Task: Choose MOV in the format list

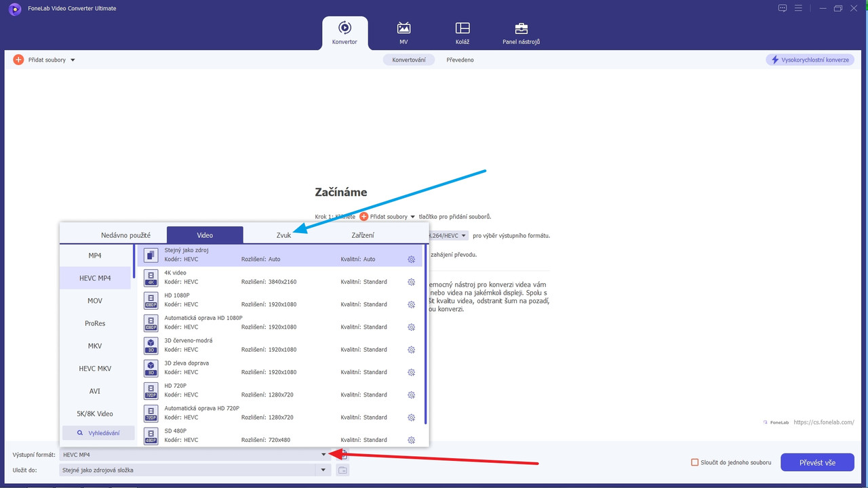Action: [95, 300]
